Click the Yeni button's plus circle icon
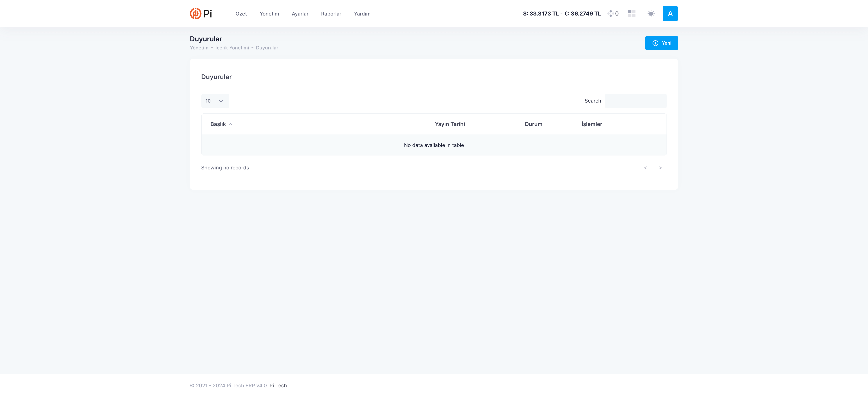The height and width of the screenshot is (397, 868). pos(655,43)
